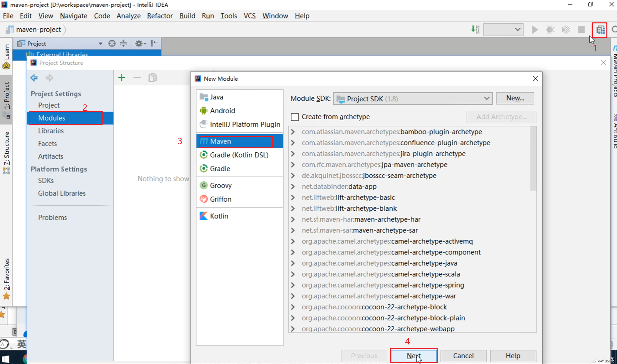Click the archetype list vertical scrollbar

click(533, 159)
